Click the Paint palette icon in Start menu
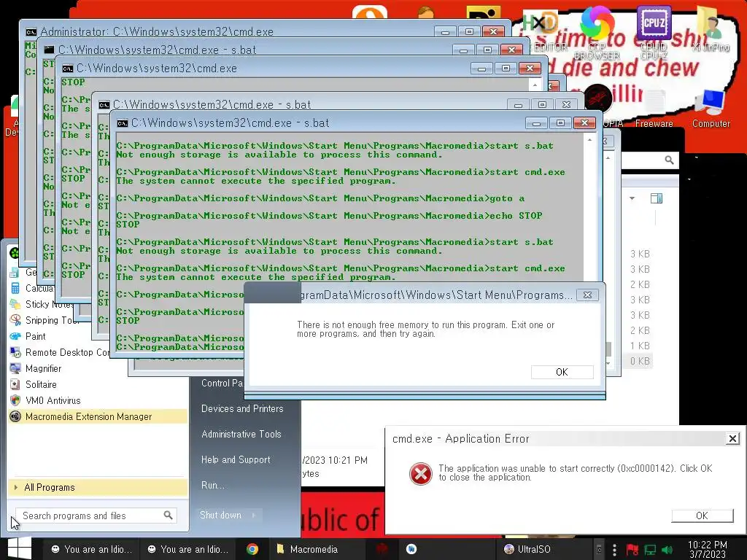 tap(15, 336)
